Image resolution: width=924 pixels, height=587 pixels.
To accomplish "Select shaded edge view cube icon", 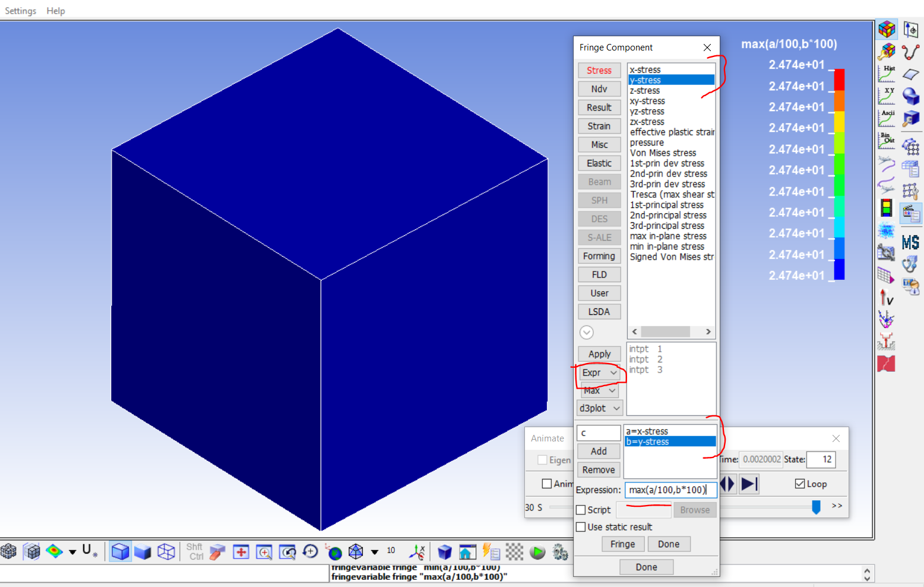I will (x=121, y=552).
